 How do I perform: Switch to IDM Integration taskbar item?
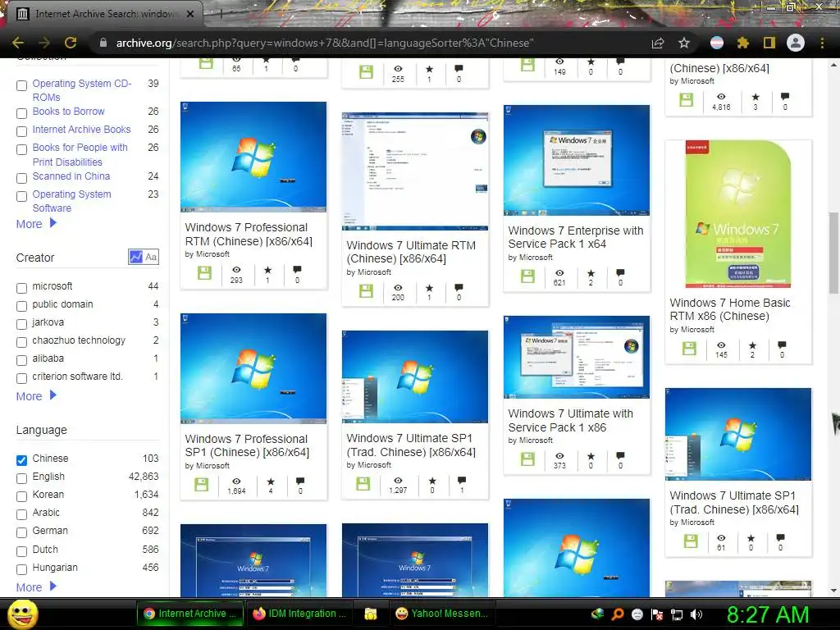pos(300,614)
